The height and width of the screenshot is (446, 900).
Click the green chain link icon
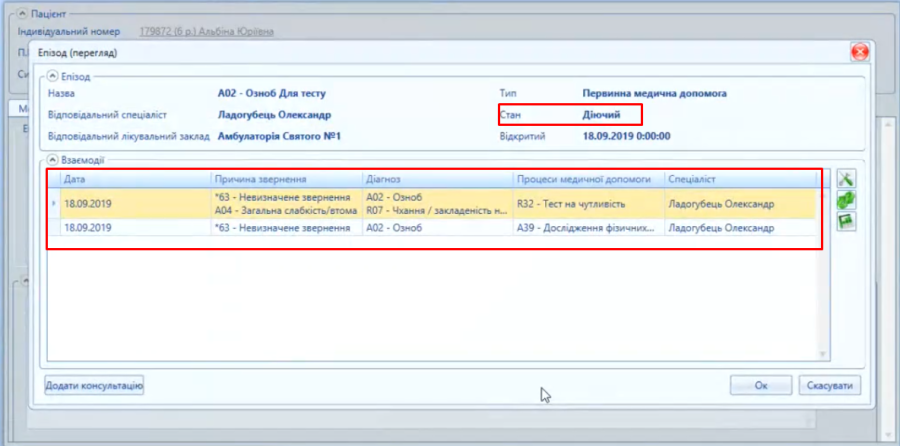tap(846, 200)
